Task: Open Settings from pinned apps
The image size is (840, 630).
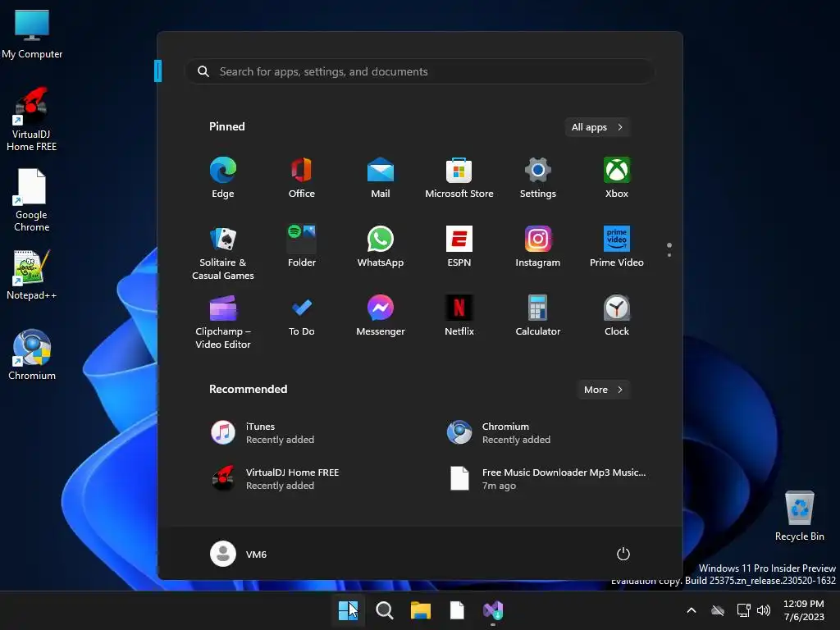Action: tap(538, 177)
